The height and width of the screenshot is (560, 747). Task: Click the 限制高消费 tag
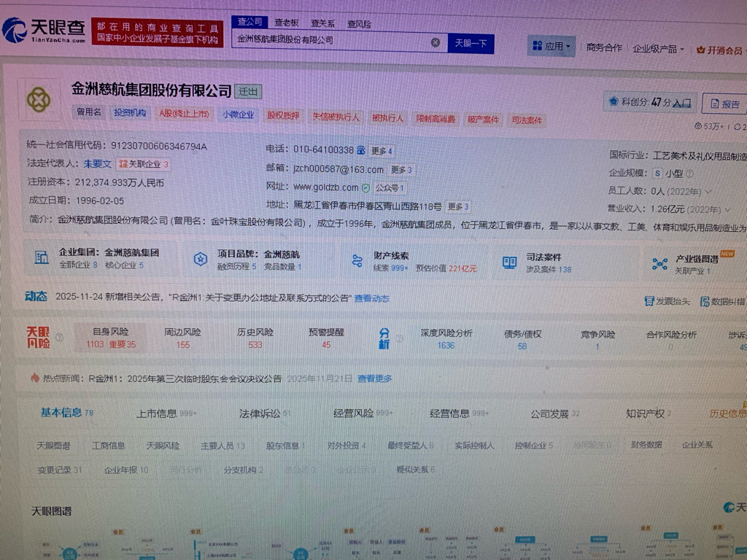click(x=436, y=119)
